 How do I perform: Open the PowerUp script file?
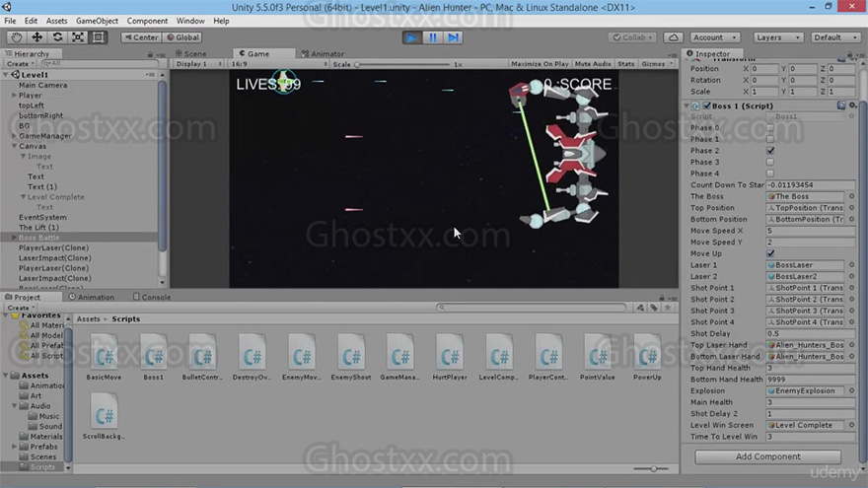(647, 357)
